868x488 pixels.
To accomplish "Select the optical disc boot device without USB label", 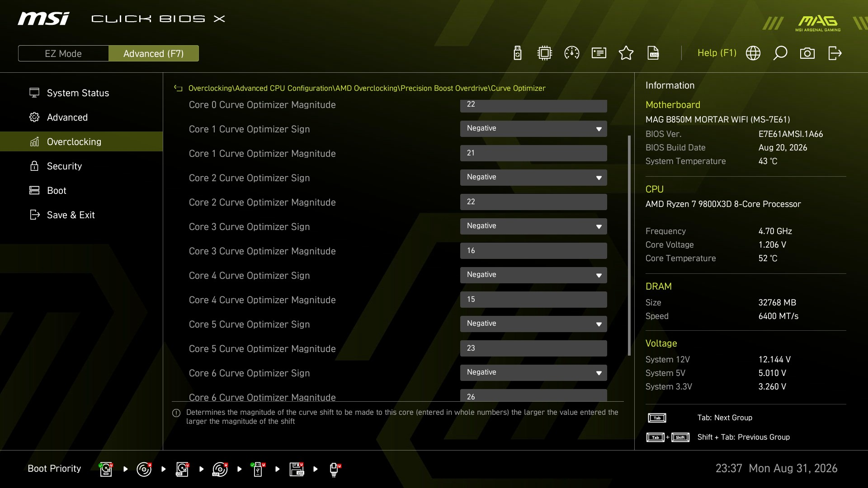I will point(144,469).
